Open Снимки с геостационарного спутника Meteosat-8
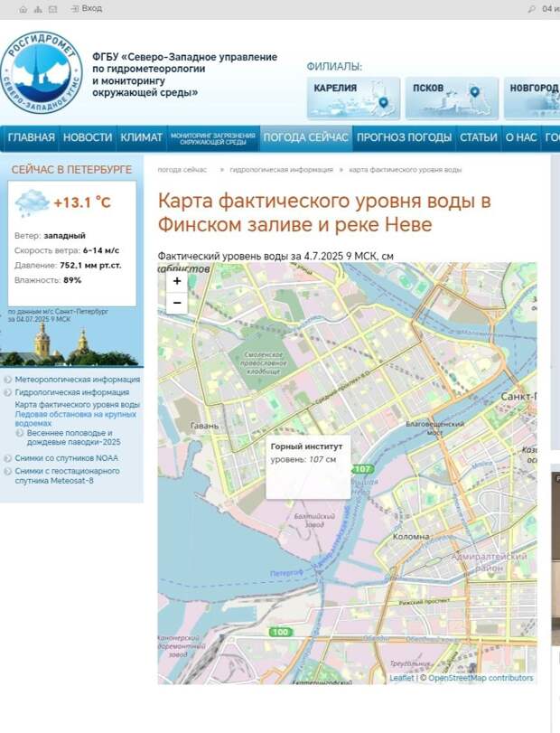 [67, 475]
